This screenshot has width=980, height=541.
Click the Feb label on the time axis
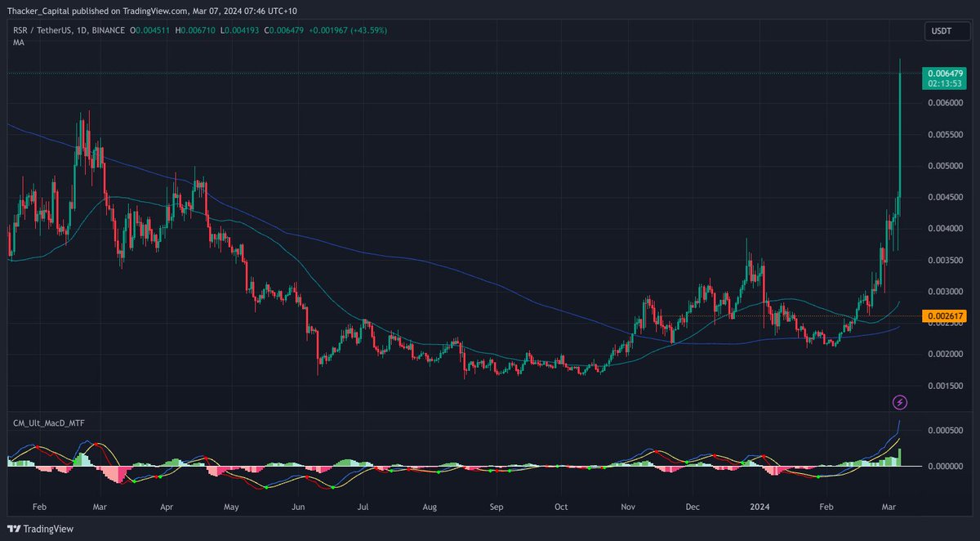[x=39, y=507]
